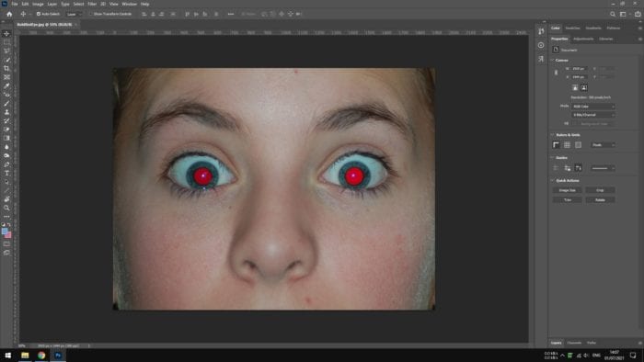This screenshot has height=362, width=644.
Task: Toggle rulers in Rulers & Grids section
Action: [x=556, y=145]
